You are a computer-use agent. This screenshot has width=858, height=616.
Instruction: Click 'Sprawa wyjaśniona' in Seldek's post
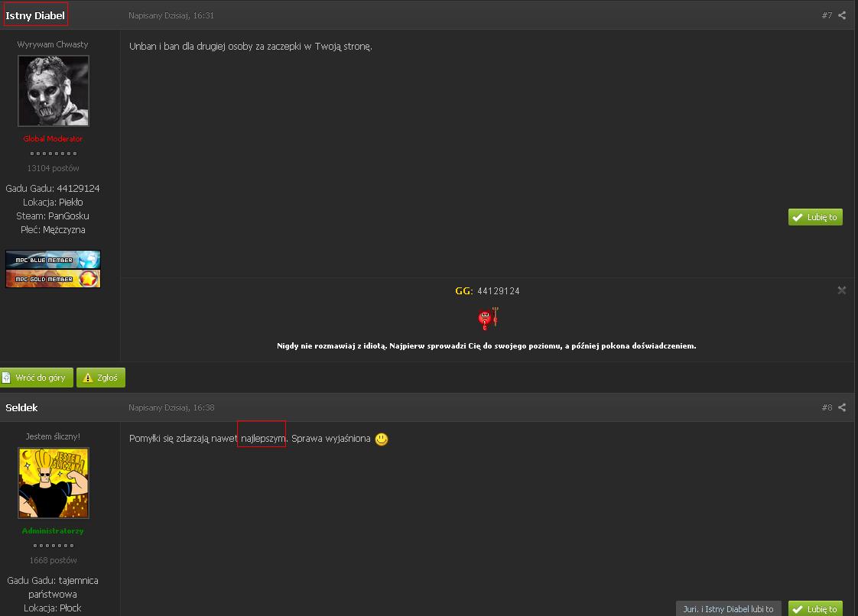(330, 439)
